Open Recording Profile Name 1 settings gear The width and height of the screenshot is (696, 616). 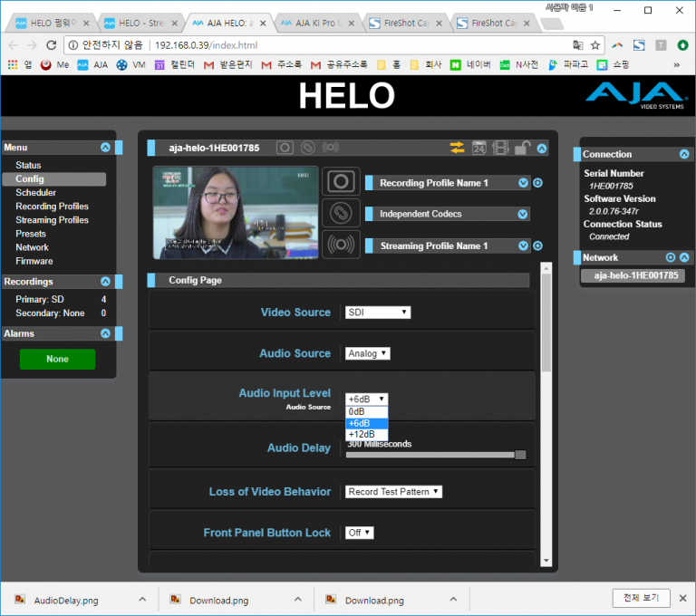(x=537, y=183)
